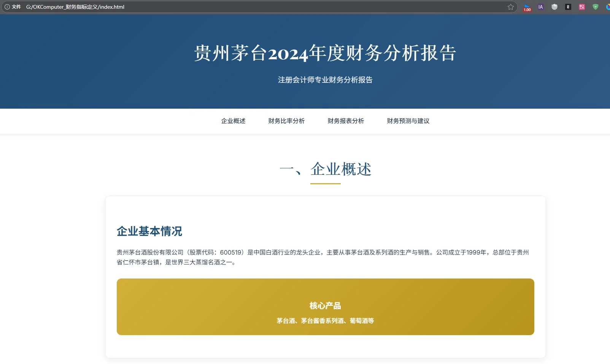Open the 财务比率分析 nav item

tap(286, 121)
